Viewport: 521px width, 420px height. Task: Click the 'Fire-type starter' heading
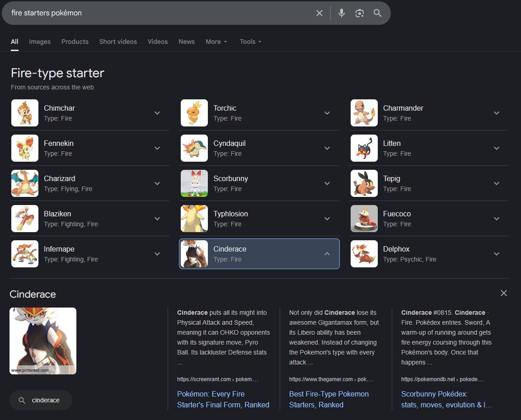point(57,73)
